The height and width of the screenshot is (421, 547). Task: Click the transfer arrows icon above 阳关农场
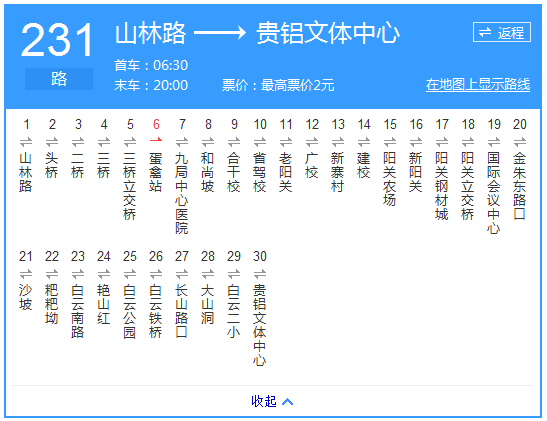(x=390, y=142)
